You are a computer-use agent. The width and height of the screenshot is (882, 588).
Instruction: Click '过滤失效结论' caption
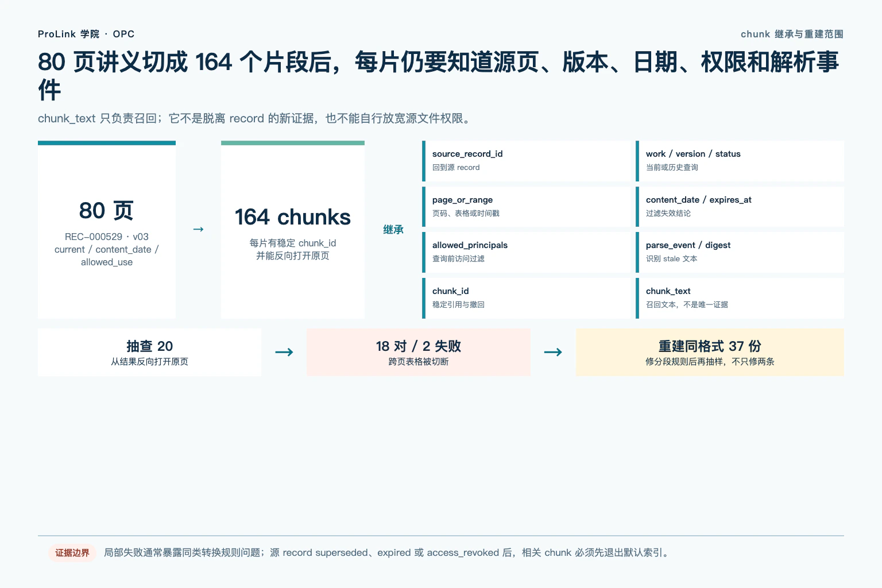(x=668, y=213)
